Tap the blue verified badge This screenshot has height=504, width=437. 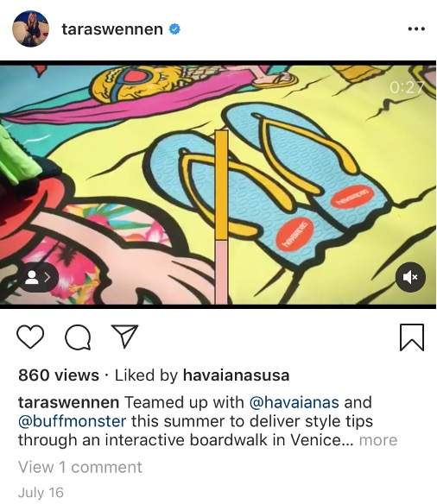click(174, 29)
